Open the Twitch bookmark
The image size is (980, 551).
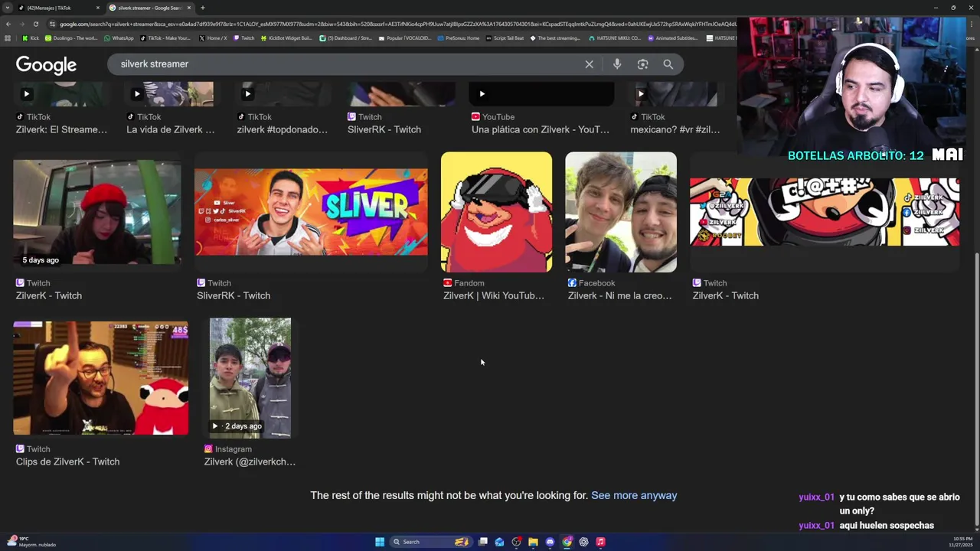(244, 37)
